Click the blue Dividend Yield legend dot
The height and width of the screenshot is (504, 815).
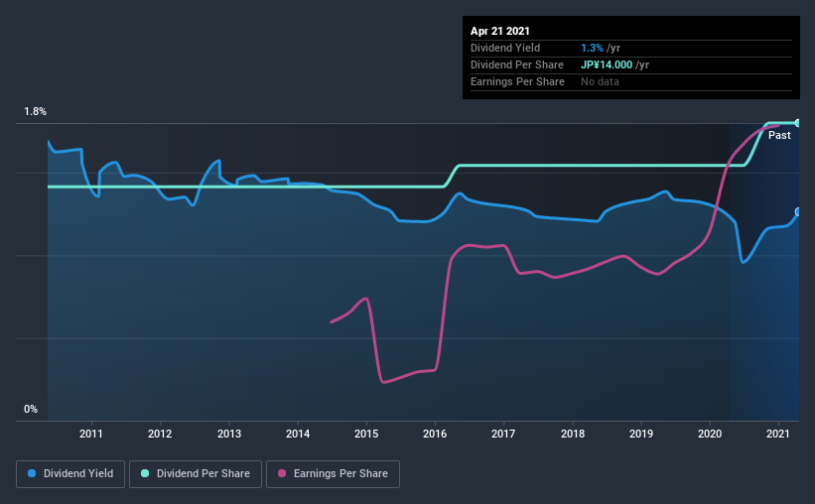pyautogui.click(x=32, y=473)
